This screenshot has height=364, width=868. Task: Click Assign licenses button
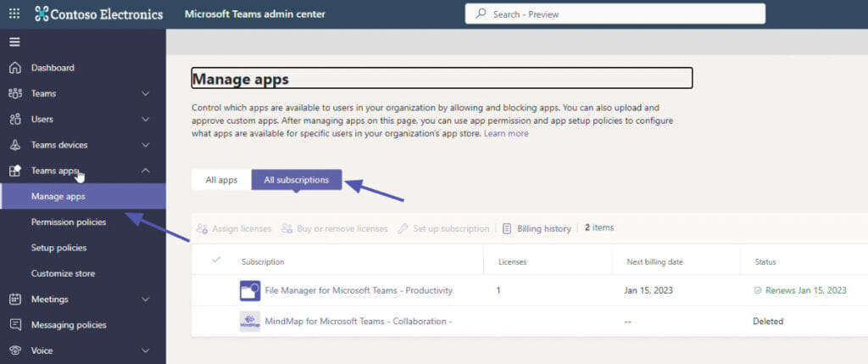click(x=234, y=228)
